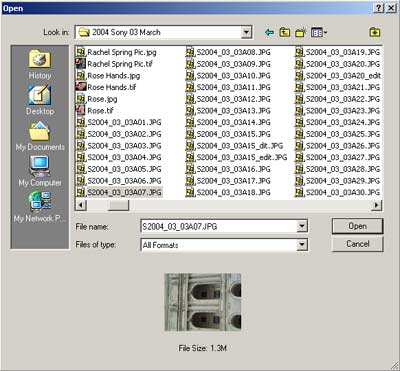
Task: Select the file Rose Hands.tif
Action: tap(106, 87)
